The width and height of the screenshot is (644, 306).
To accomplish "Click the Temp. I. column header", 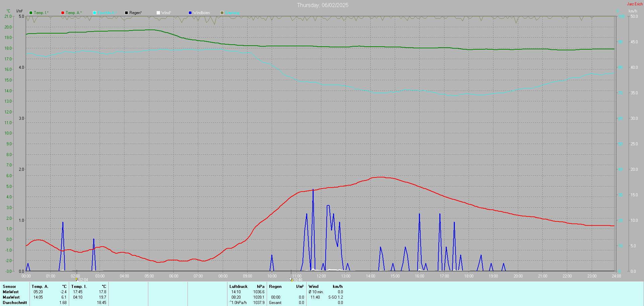I will [x=79, y=287].
